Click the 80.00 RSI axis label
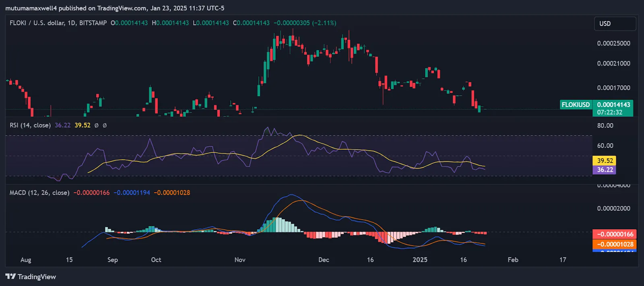The image size is (644, 286). tap(605, 126)
